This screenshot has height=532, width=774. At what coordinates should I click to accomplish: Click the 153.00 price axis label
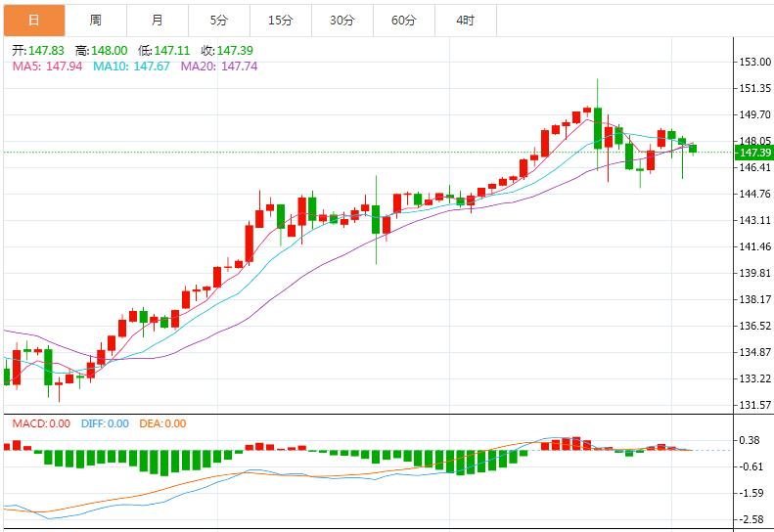(754, 62)
